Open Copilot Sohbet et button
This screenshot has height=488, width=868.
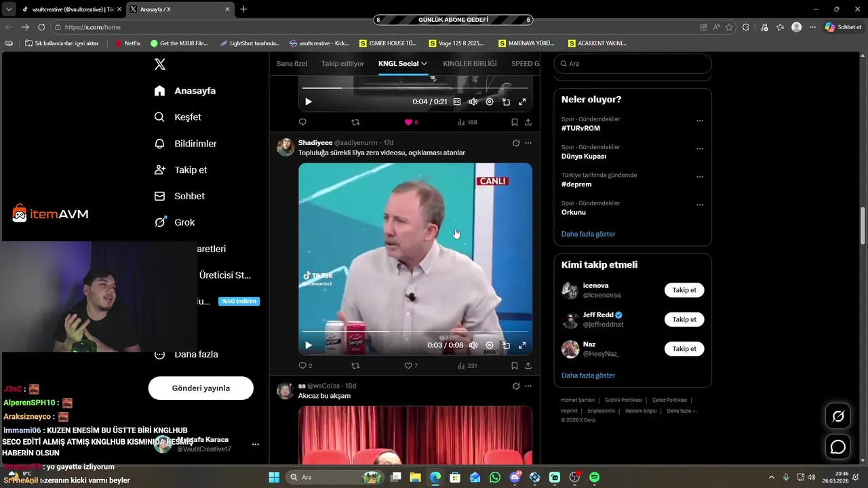point(844,27)
